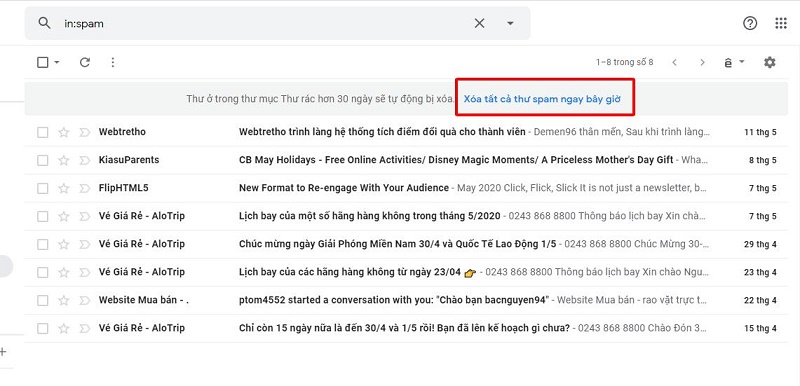
Task: Check the 'Chỉ còn 15 ngày' email box
Action: [x=43, y=329]
